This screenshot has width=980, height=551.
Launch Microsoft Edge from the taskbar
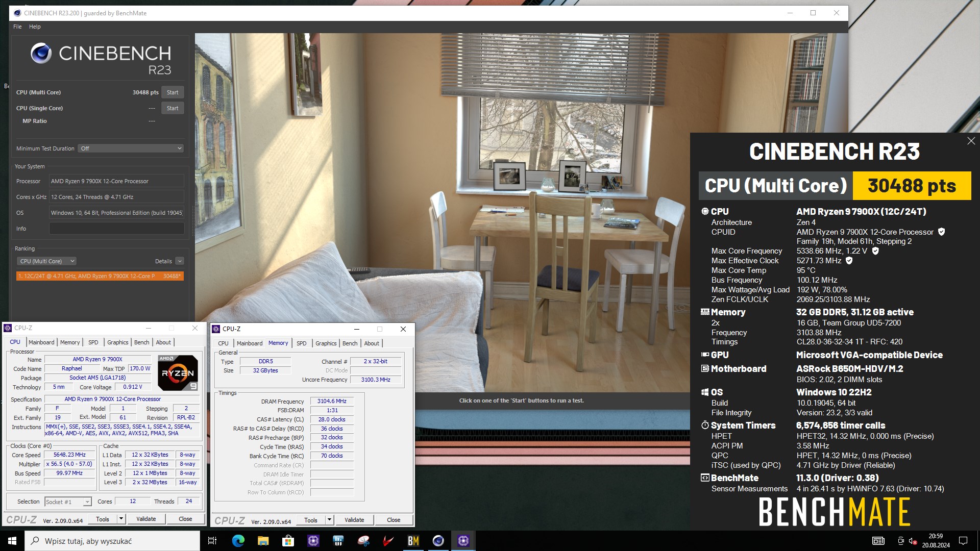tap(238, 541)
